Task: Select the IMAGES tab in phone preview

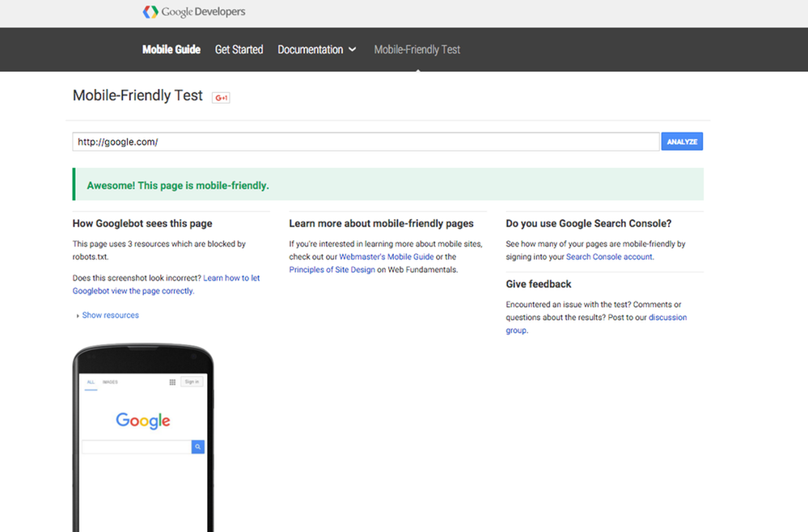Action: click(x=110, y=382)
